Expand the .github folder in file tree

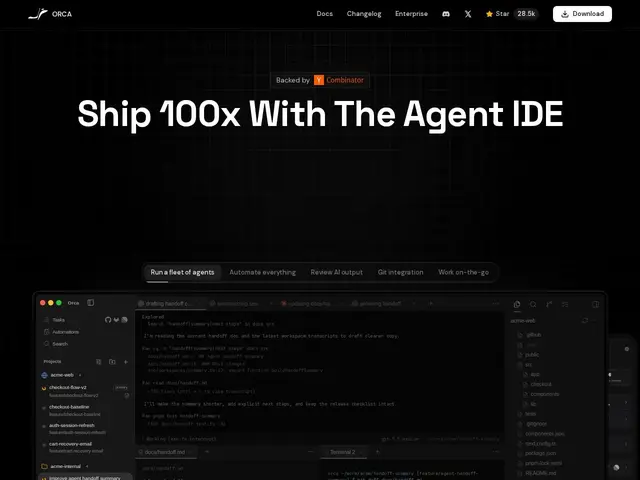click(529, 335)
